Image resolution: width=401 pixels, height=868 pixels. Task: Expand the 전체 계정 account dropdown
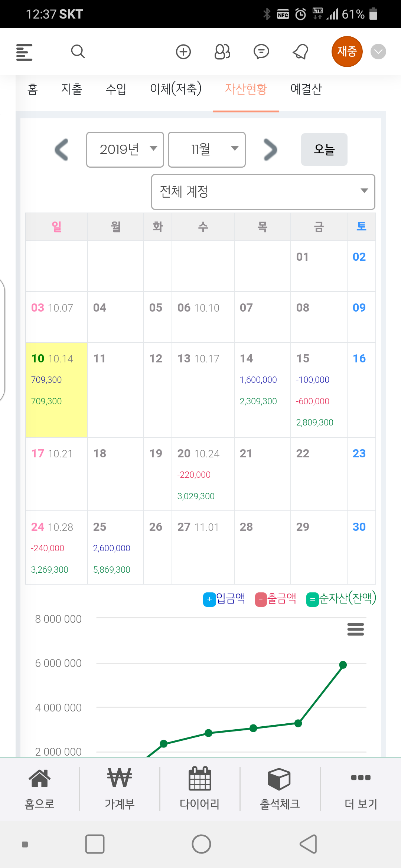pos(263,192)
